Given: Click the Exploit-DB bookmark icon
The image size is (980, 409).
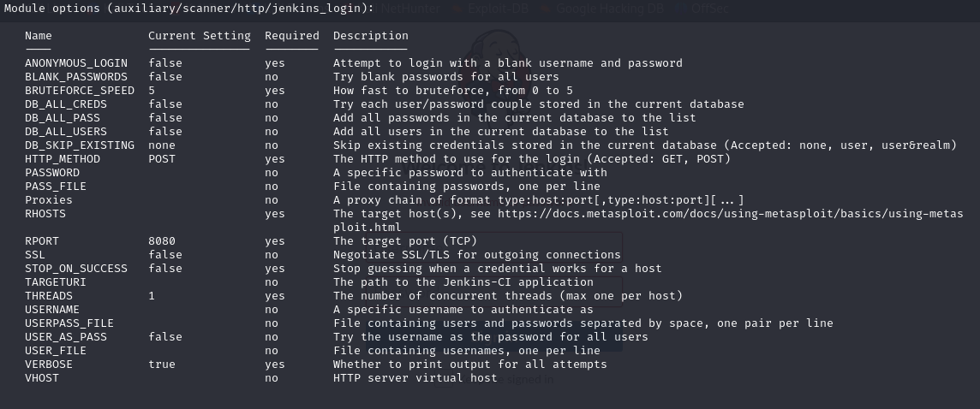Looking at the screenshot, I should pyautogui.click(x=459, y=9).
